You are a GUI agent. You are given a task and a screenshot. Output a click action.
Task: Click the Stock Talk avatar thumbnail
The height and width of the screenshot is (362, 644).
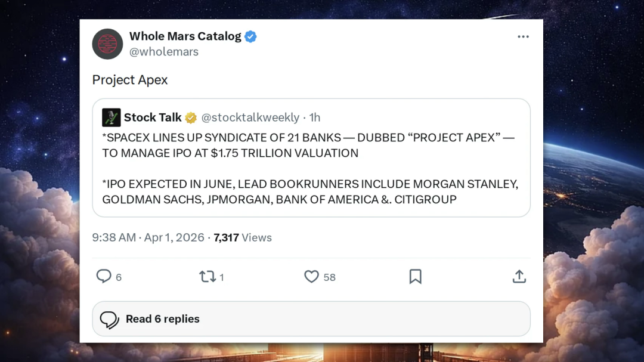[x=111, y=117]
